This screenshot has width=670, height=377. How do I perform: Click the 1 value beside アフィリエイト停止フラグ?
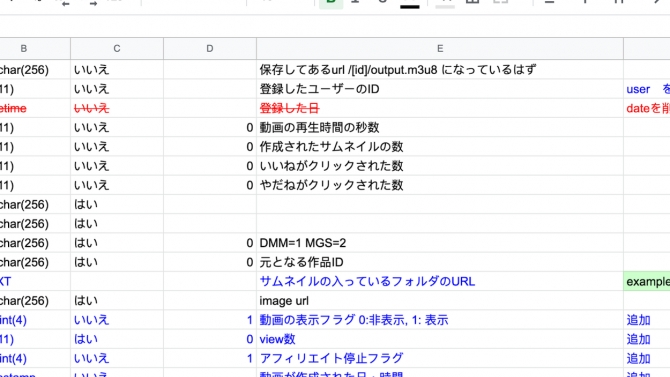click(x=210, y=358)
